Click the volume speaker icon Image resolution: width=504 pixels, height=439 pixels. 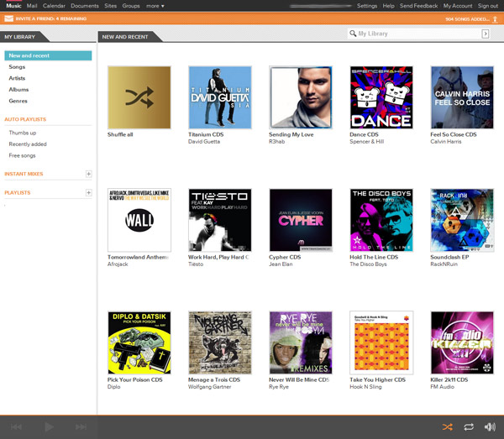coord(490,426)
